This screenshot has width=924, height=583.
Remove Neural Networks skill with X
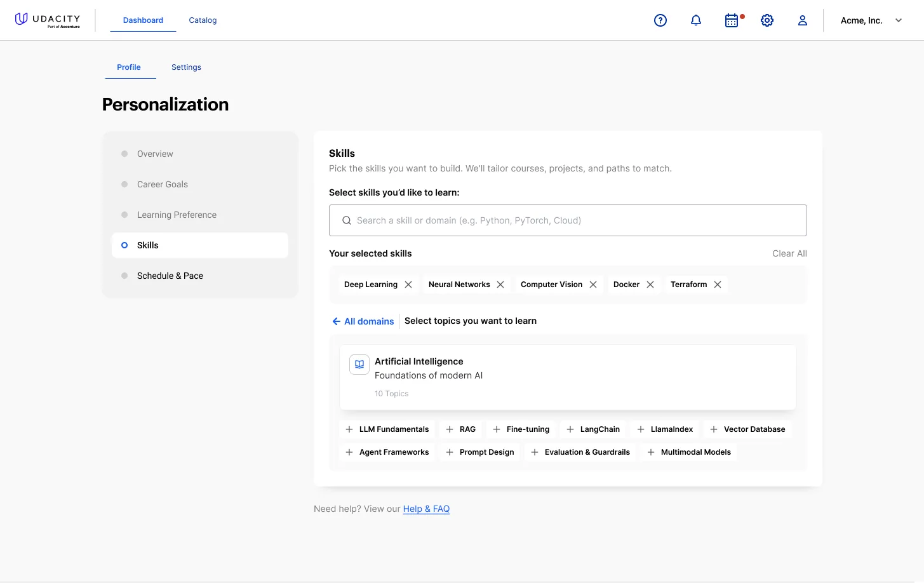(500, 285)
